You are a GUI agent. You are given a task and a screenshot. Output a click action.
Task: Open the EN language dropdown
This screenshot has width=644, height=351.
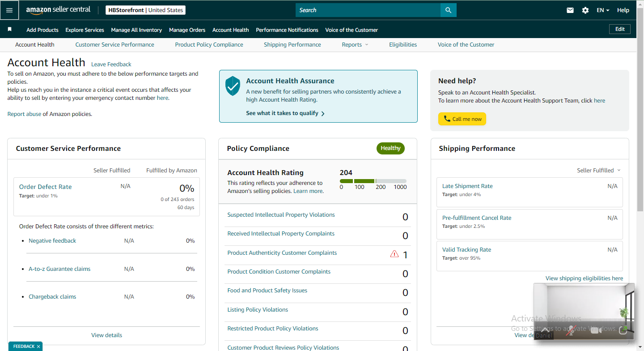click(x=603, y=10)
